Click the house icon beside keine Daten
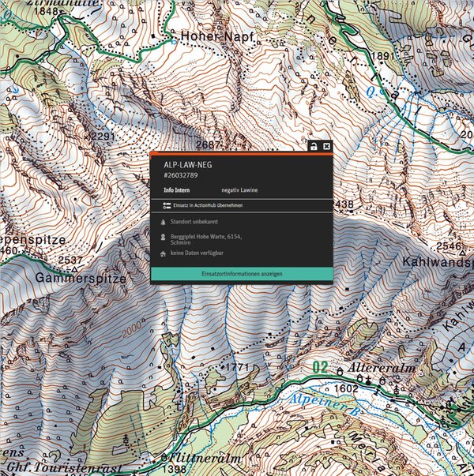This screenshot has width=474, height=476. click(164, 254)
